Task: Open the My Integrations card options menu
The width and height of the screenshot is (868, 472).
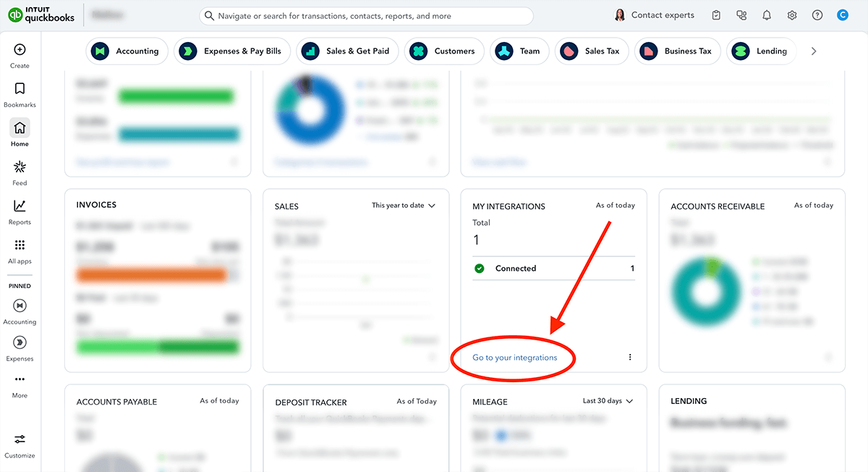Action: click(x=630, y=358)
